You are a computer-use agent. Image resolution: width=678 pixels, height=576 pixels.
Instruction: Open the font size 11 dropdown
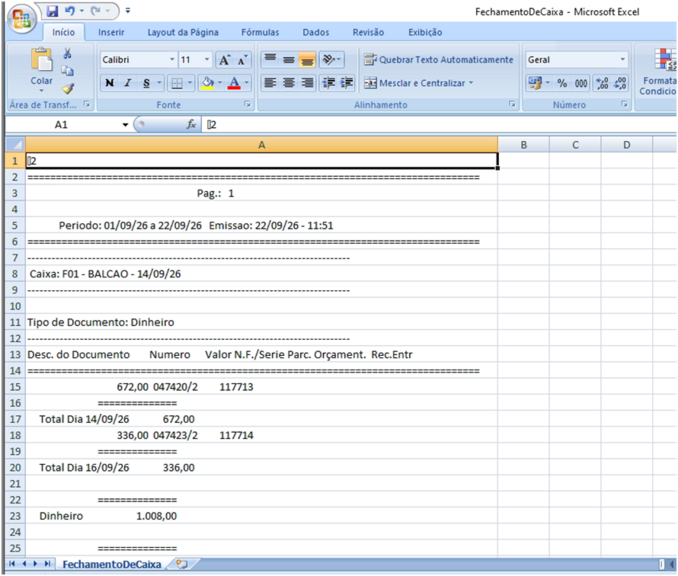tap(207, 59)
